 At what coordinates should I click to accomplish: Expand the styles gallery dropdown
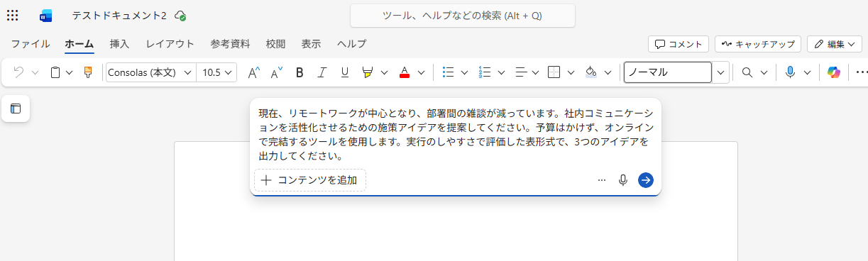pos(721,72)
